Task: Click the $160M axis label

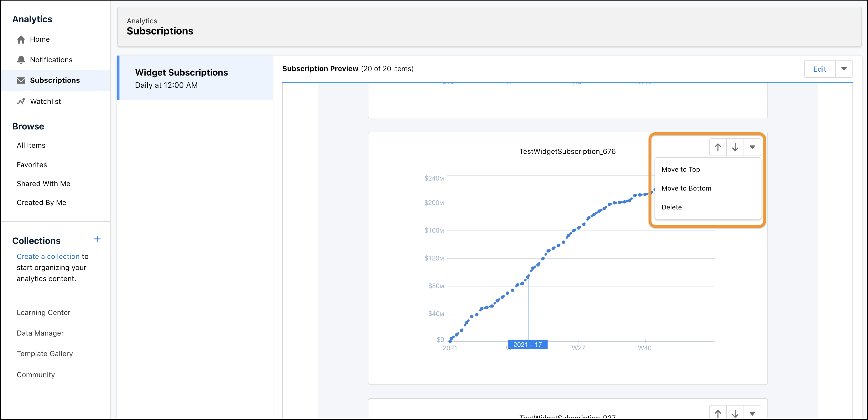Action: pos(434,231)
